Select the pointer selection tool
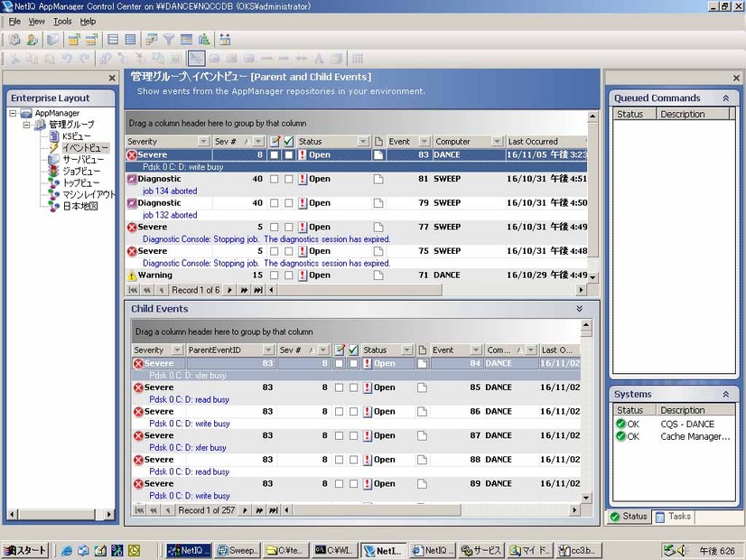This screenshot has width=746, height=560. [197, 59]
